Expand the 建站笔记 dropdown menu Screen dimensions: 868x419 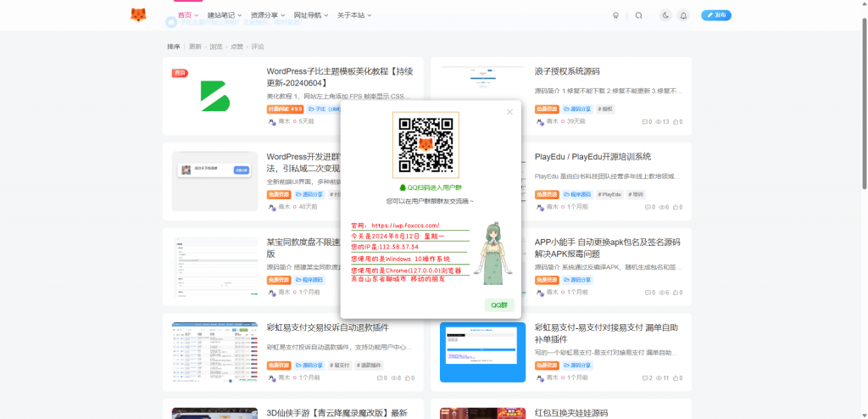(224, 15)
